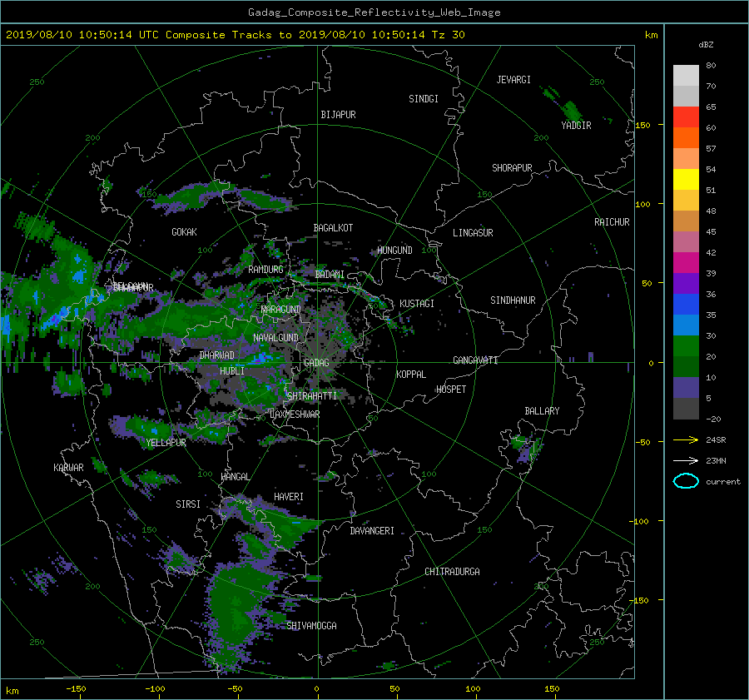This screenshot has width=749, height=700.
Task: Click the RAMDURG label
Action: (x=265, y=270)
